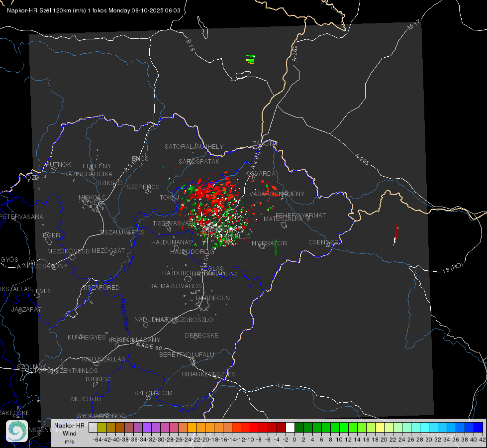487x448 pixels.
Task: Click the isolated red echo east of CSENGER
Action: click(395, 234)
